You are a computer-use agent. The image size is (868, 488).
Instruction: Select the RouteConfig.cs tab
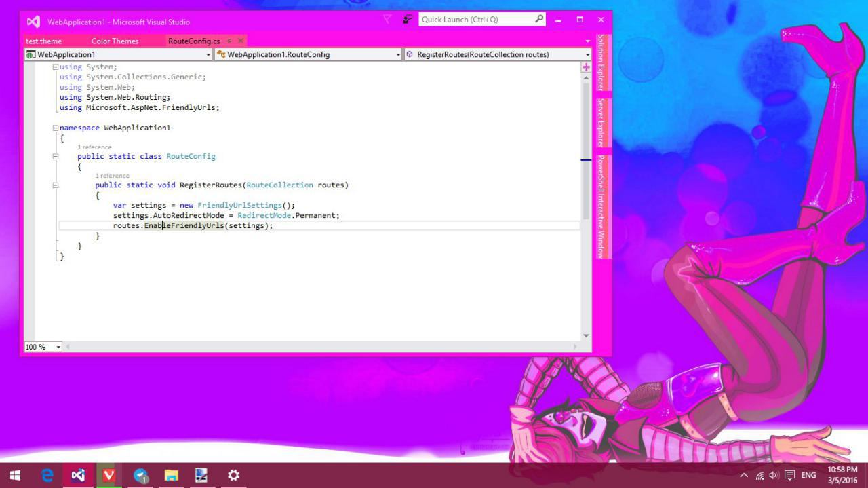(194, 41)
